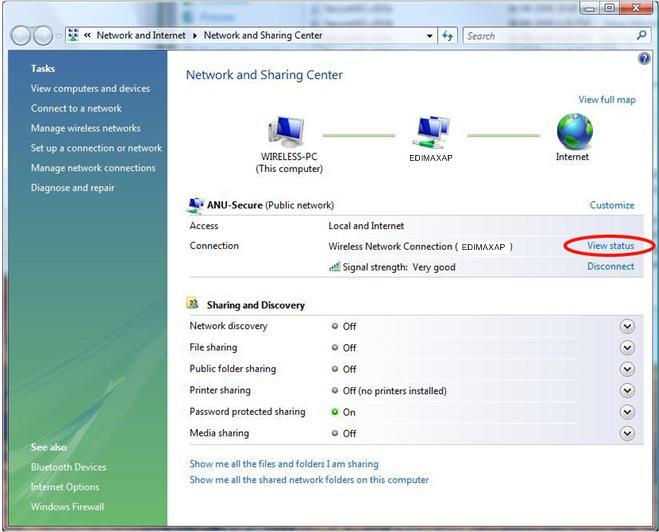Click the Password protected sharing On indicator
This screenshot has width=659, height=532.
(335, 411)
